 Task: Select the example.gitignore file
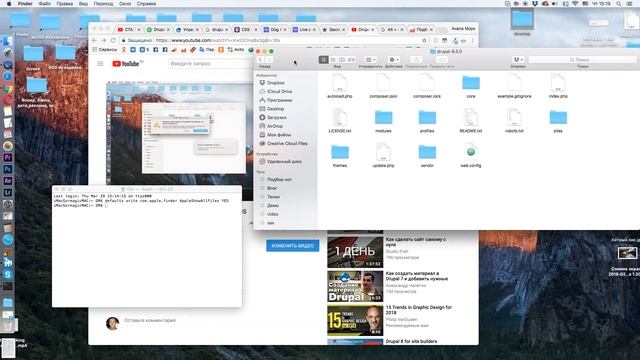click(x=514, y=87)
